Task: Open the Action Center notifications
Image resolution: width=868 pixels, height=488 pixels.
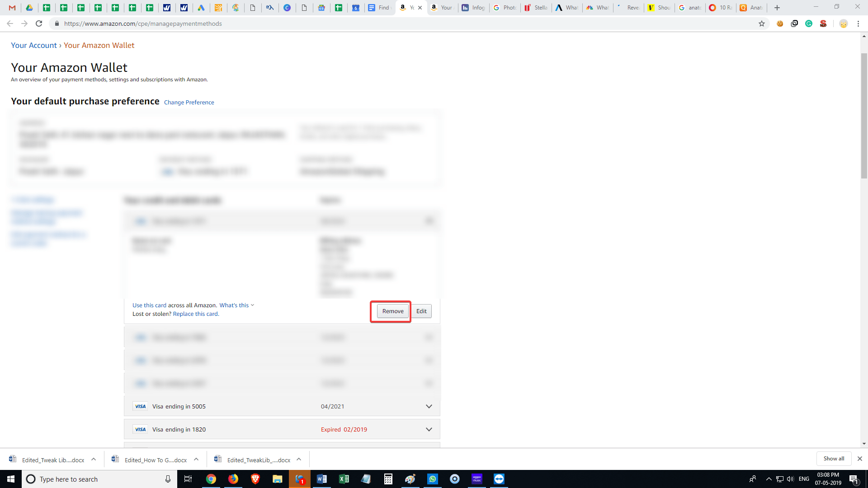Action: click(x=854, y=479)
